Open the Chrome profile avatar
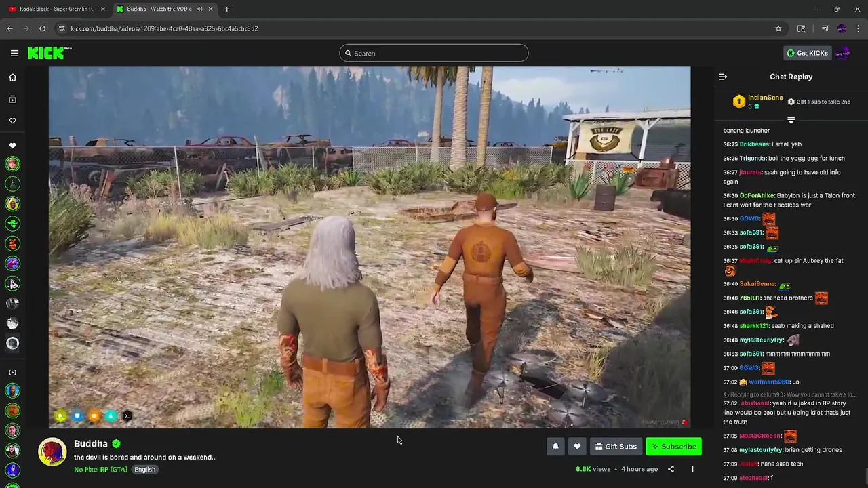Image resolution: width=868 pixels, height=488 pixels. 842,28
